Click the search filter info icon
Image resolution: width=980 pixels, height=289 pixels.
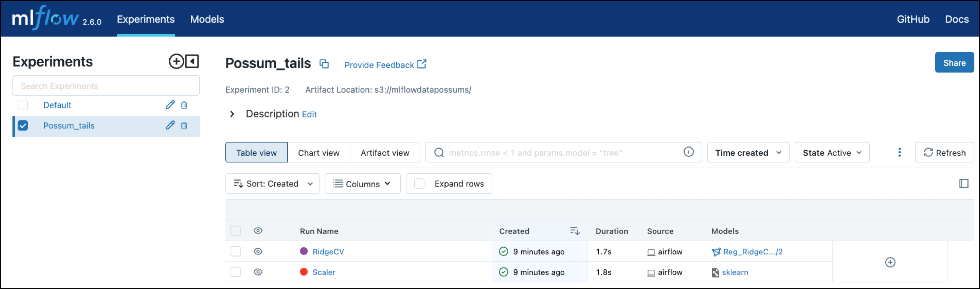[x=688, y=152]
